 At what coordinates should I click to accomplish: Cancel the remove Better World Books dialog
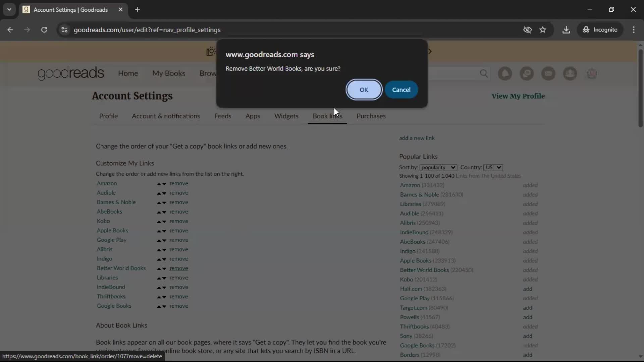(x=401, y=90)
